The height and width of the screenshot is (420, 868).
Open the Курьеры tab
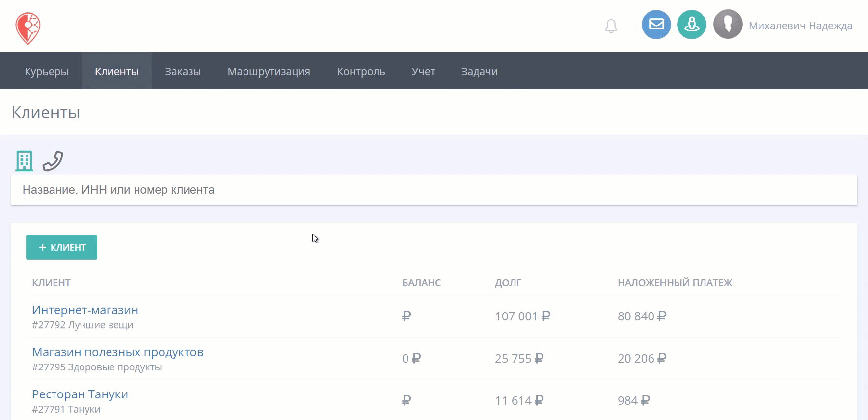click(47, 72)
